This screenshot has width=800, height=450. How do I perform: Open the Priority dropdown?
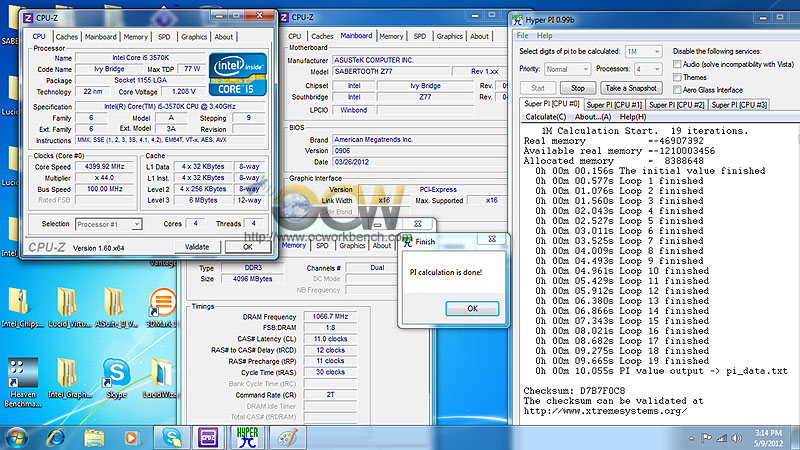(x=567, y=69)
